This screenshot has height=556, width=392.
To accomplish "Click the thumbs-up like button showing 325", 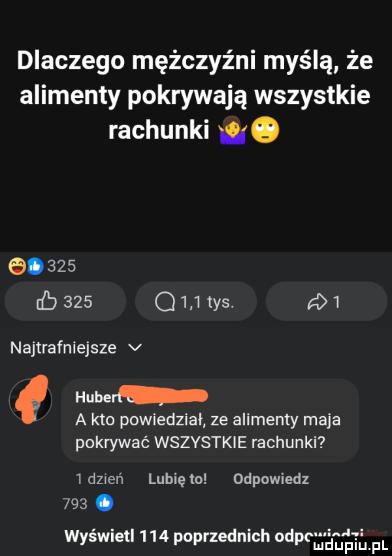I will [x=65, y=301].
